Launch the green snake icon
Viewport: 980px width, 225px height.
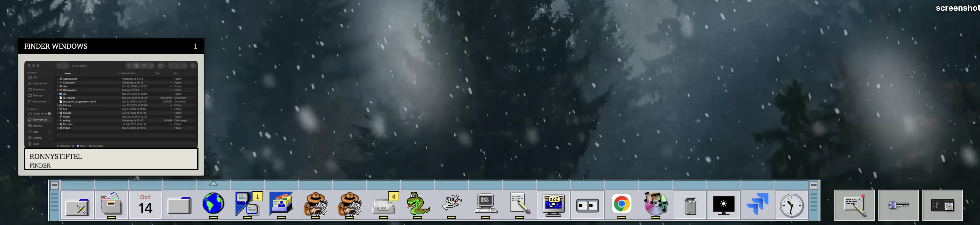[418, 204]
